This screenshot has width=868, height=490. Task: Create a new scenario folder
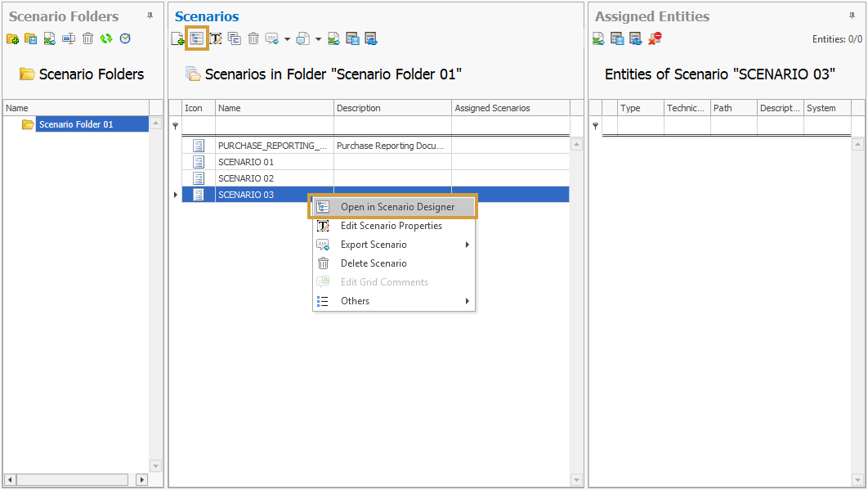(13, 38)
